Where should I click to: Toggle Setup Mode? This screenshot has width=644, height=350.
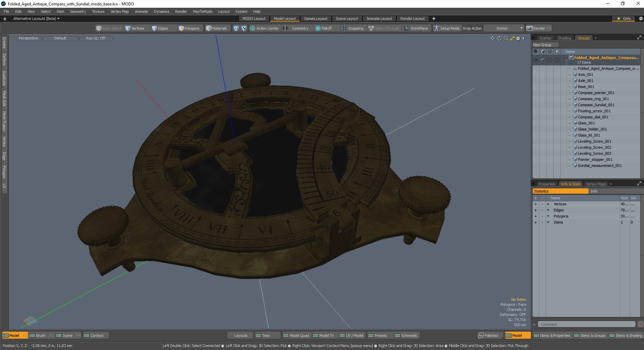(x=447, y=28)
